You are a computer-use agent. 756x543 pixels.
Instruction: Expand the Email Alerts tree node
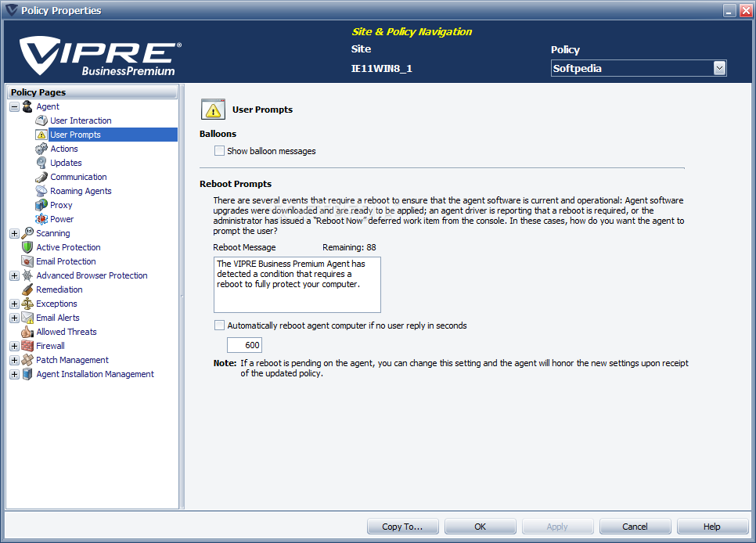click(14, 318)
